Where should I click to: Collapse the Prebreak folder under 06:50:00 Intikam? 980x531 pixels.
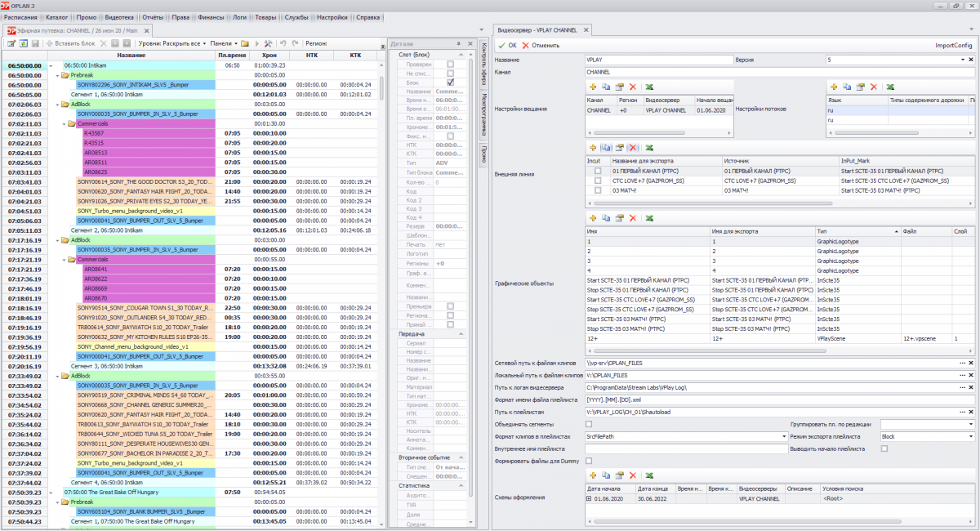58,75
